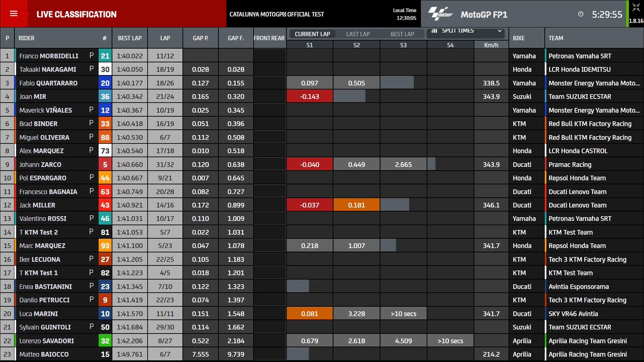Select Marc Marquez rider name

click(42, 246)
